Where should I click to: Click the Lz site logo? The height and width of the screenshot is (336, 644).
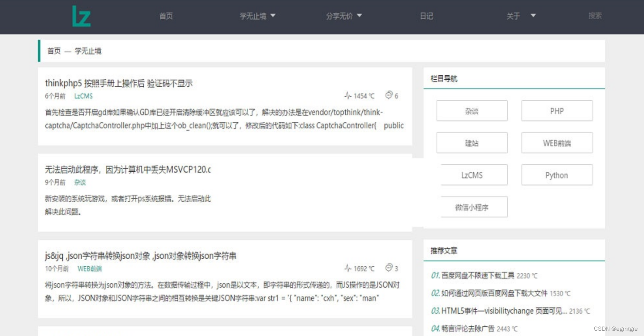point(81,16)
